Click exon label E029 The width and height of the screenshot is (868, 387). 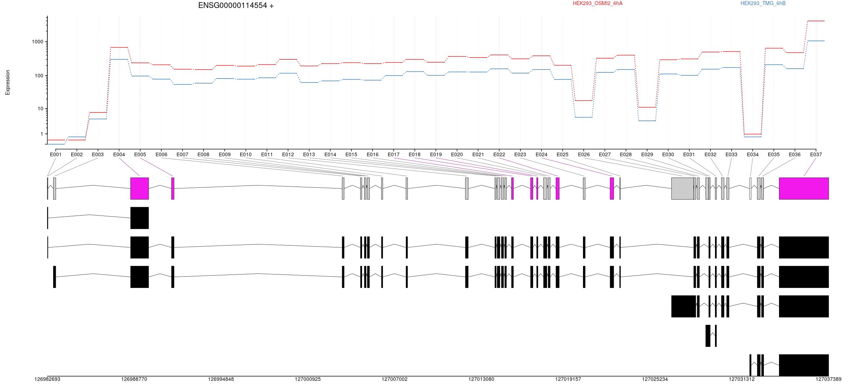pyautogui.click(x=647, y=154)
